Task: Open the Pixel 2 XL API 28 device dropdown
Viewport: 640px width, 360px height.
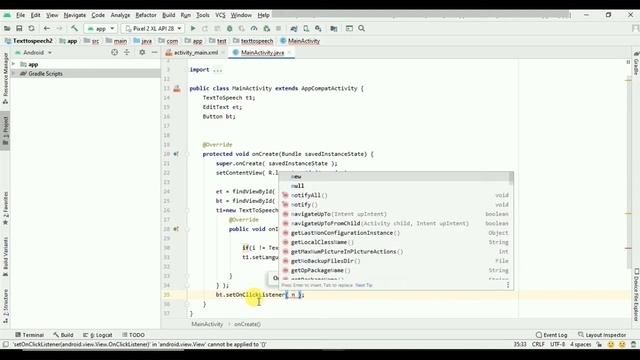Action: tap(153, 29)
